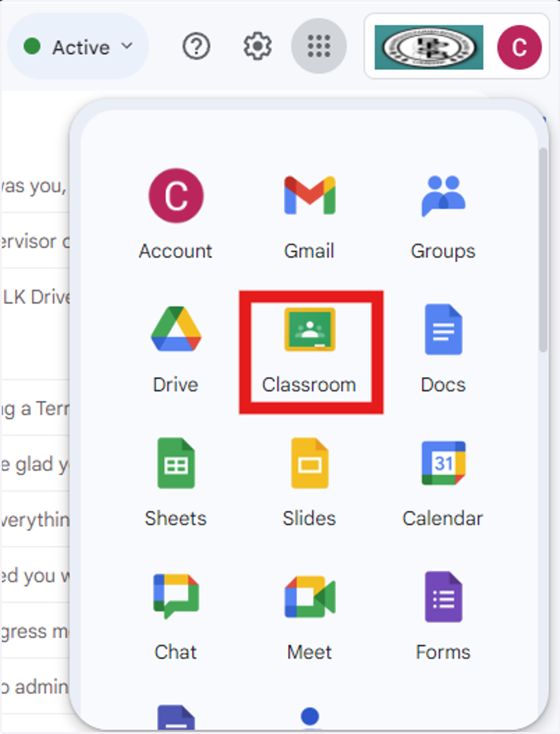Close the Google apps grid launcher
560x734 pixels.
click(319, 46)
